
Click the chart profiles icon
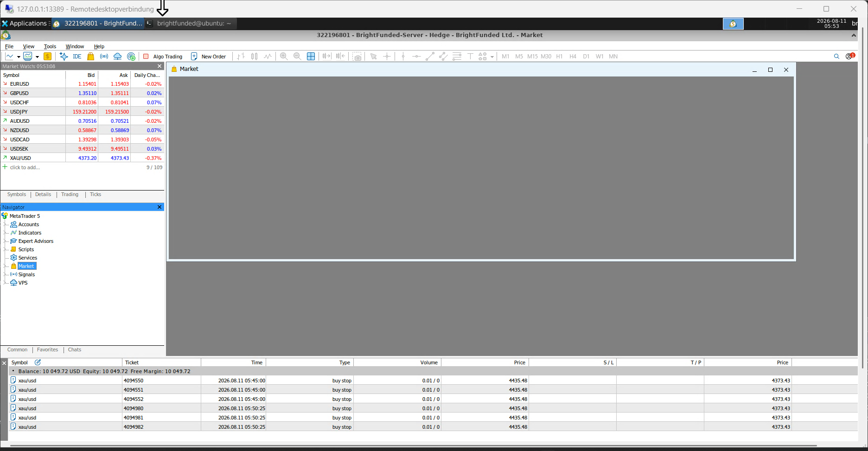[x=28, y=57]
